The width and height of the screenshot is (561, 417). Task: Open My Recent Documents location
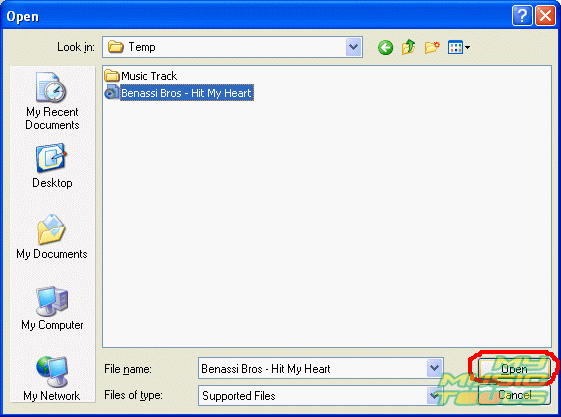(52, 101)
